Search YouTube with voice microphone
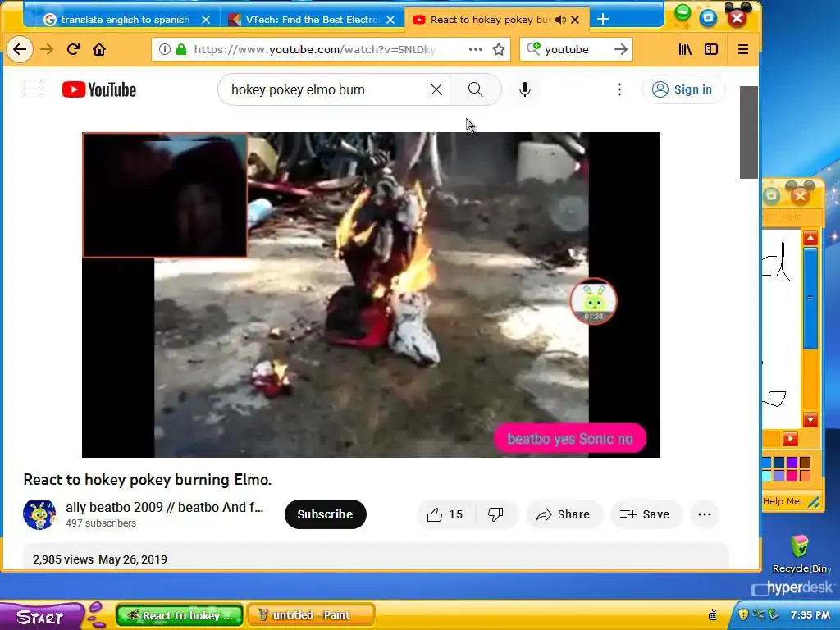This screenshot has width=840, height=630. 525,89
